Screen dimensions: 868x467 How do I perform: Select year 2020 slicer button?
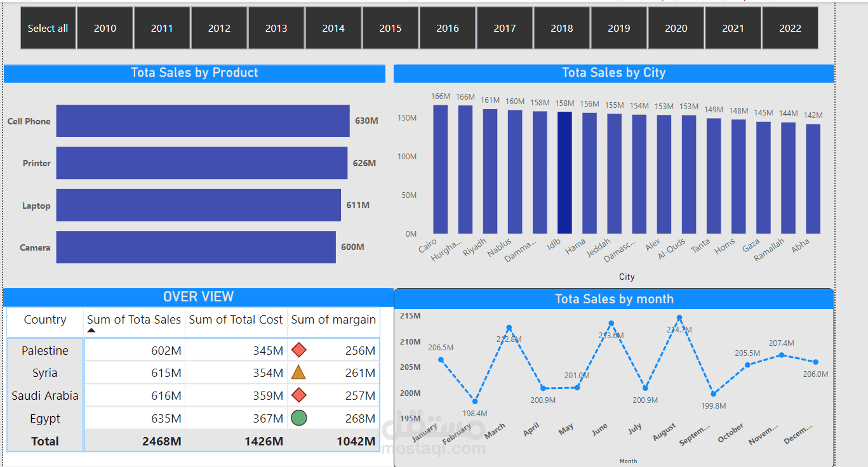point(676,28)
